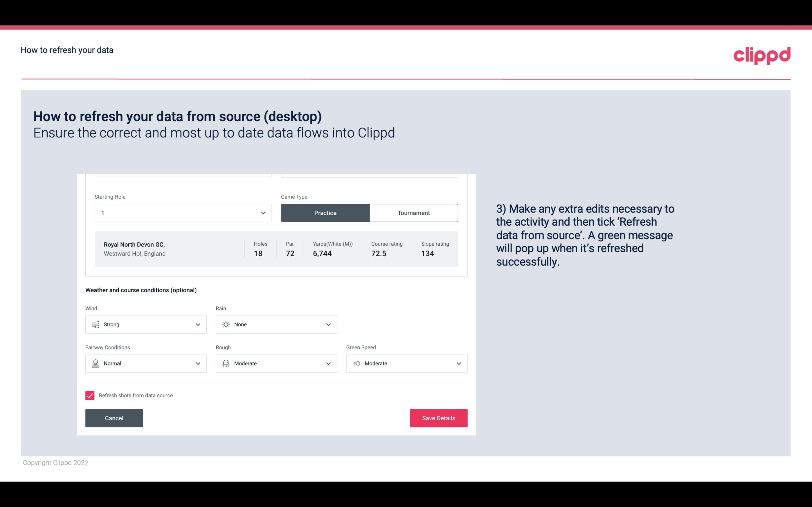Click the starting hole dropdown arrow
Viewport: 812px width, 507px height.
coord(263,213)
